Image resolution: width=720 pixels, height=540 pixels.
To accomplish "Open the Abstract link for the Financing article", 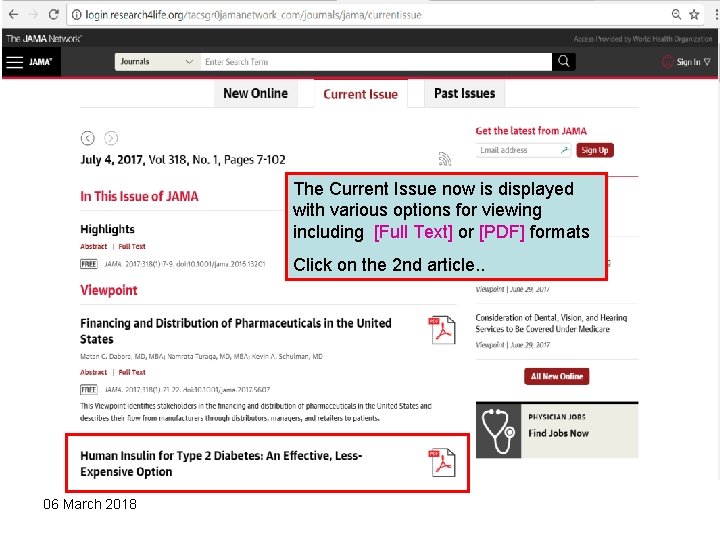I will [x=94, y=372].
